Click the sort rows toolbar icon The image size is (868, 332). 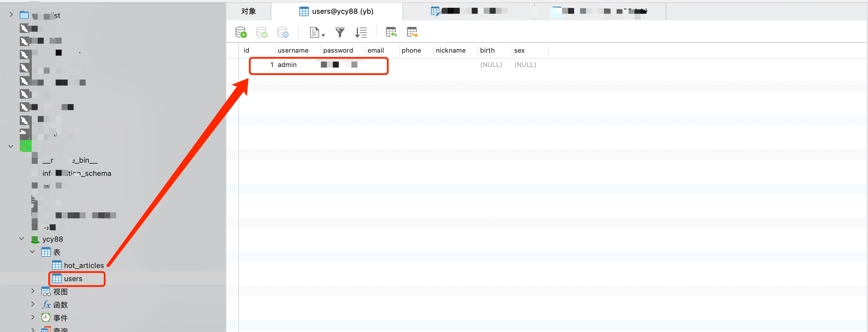(x=361, y=32)
